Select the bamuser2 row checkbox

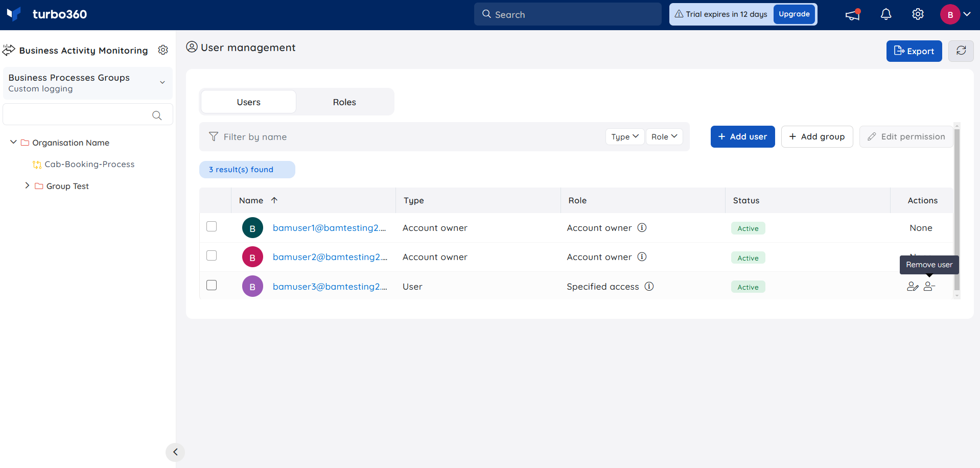point(212,255)
